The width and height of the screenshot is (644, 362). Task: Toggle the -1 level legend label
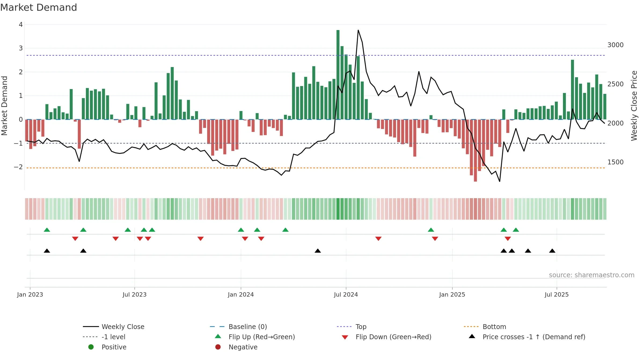114,337
